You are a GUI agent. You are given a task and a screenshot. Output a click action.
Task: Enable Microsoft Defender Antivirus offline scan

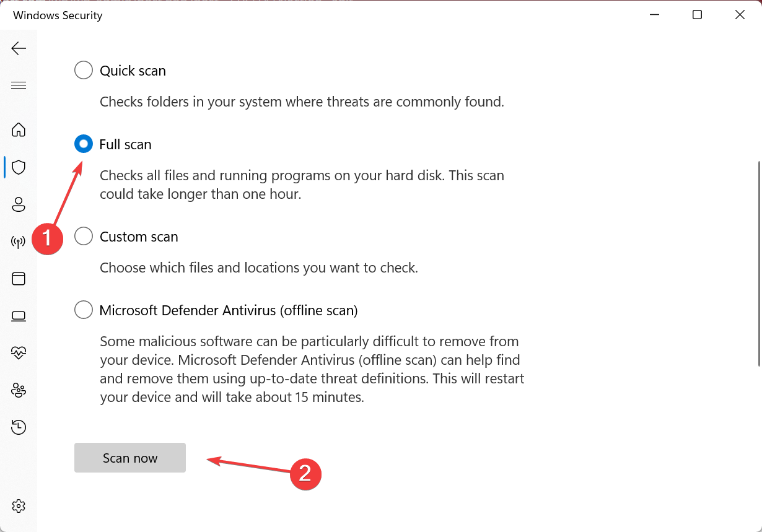83,310
